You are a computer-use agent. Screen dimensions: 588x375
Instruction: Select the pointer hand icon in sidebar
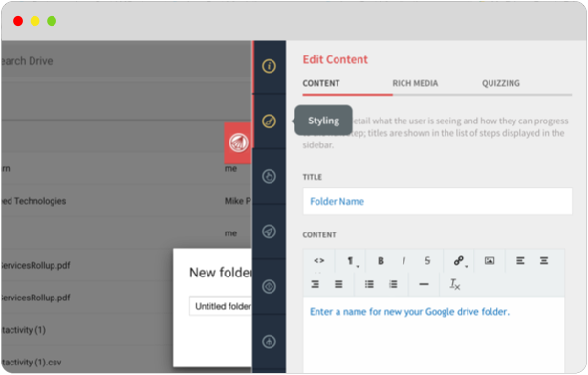click(x=269, y=176)
